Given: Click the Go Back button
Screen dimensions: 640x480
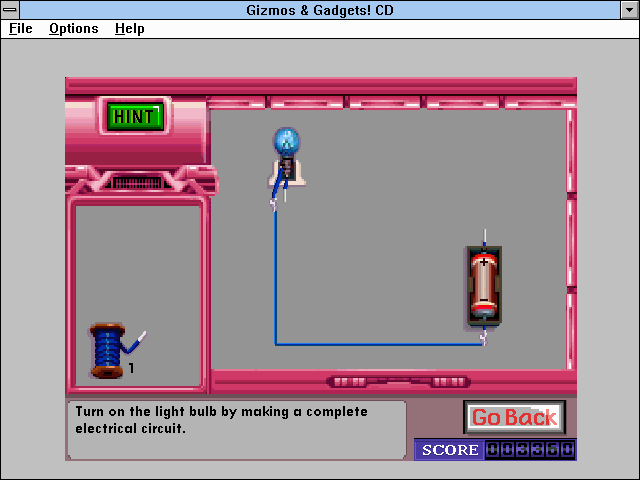Looking at the screenshot, I should [x=514, y=417].
